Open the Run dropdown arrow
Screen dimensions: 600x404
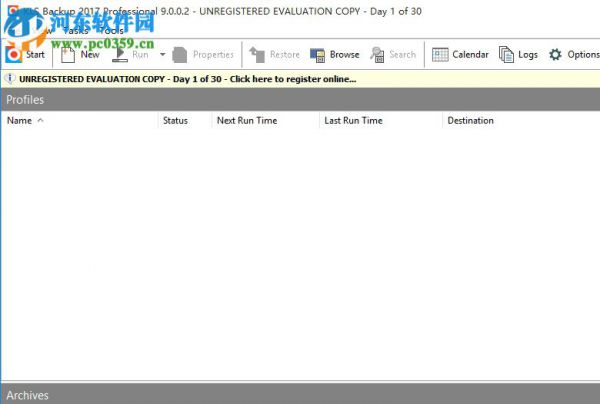(x=163, y=55)
